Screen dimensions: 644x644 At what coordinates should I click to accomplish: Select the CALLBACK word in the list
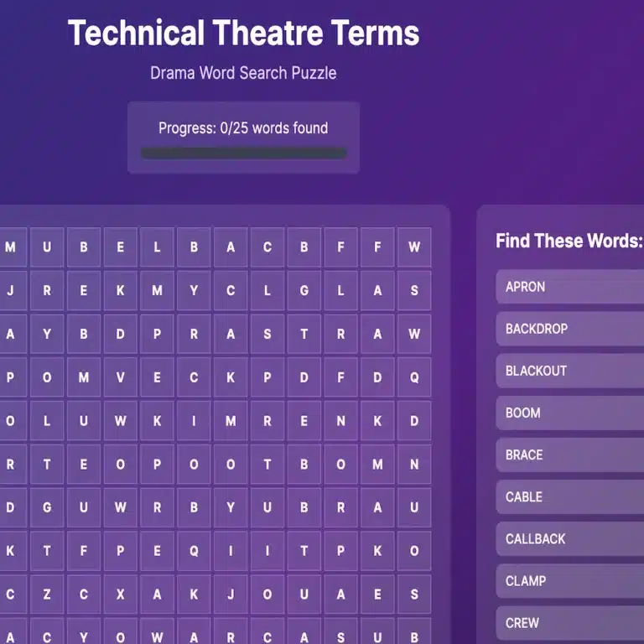click(570, 539)
